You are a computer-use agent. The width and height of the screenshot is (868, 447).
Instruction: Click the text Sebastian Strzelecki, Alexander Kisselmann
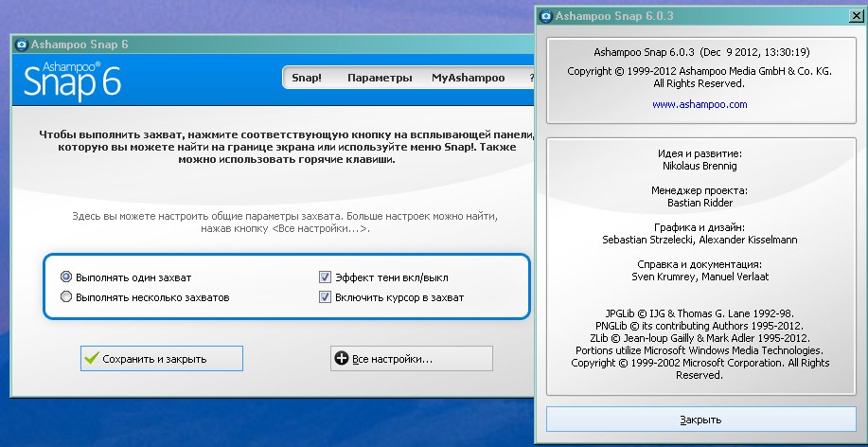click(x=700, y=240)
